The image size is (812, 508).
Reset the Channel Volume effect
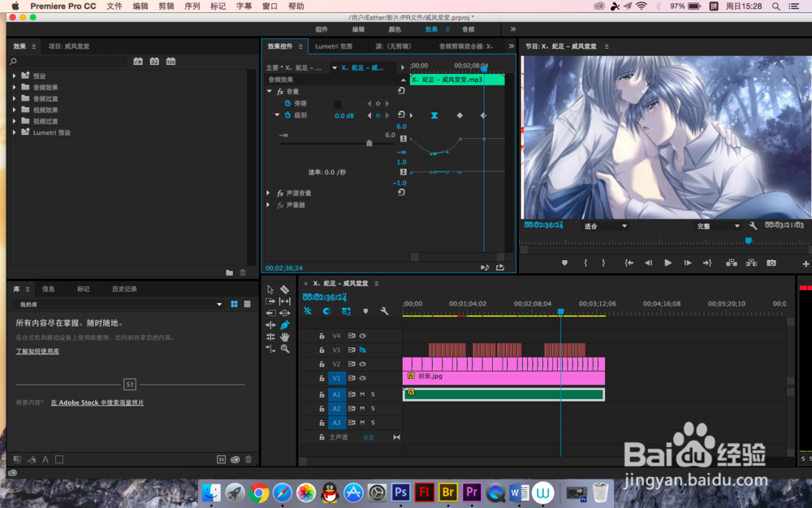click(x=401, y=193)
